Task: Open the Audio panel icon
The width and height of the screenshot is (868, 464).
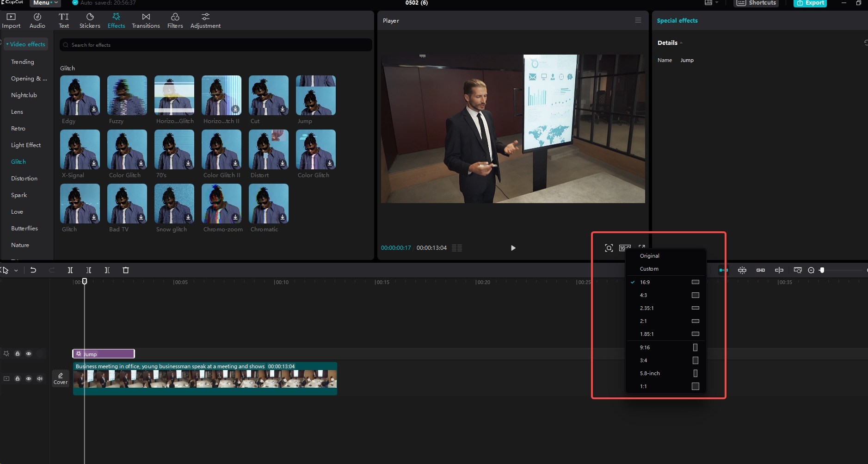Action: [37, 20]
